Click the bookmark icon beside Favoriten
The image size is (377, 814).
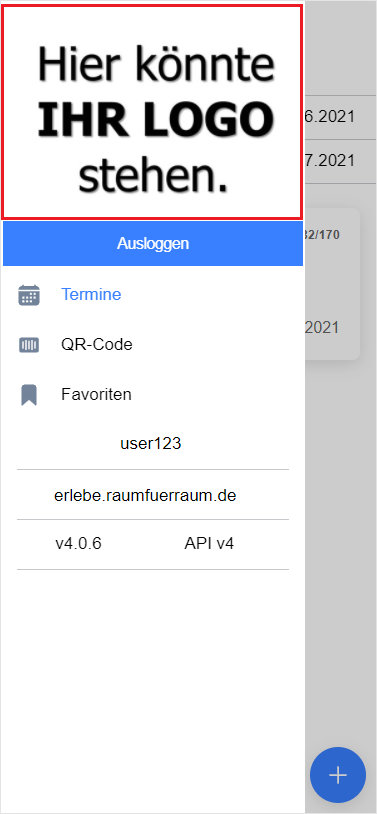click(29, 395)
